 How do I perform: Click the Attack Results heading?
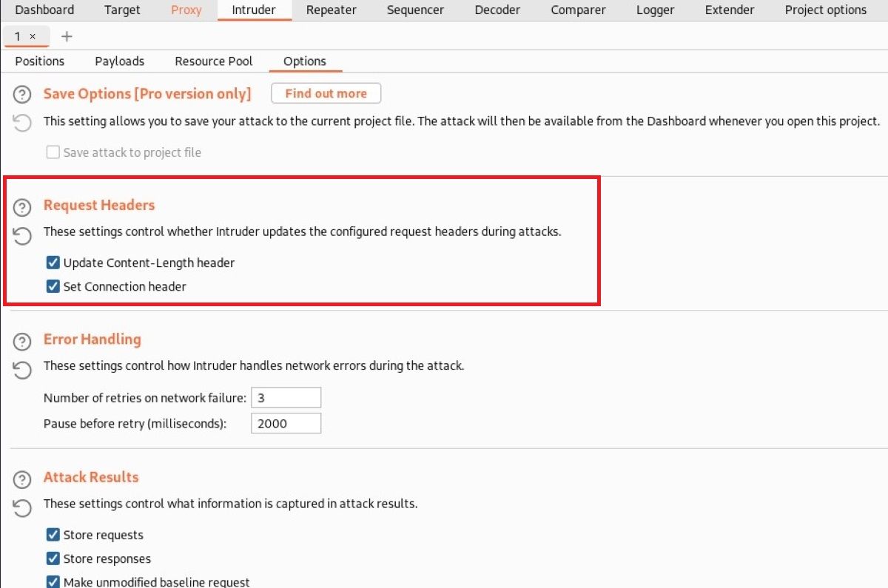(91, 477)
